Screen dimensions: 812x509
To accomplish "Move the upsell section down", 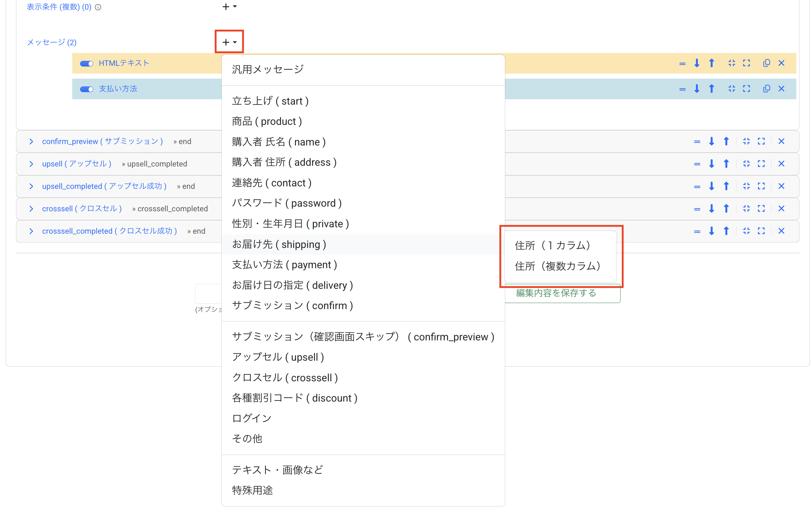I will pos(711,164).
